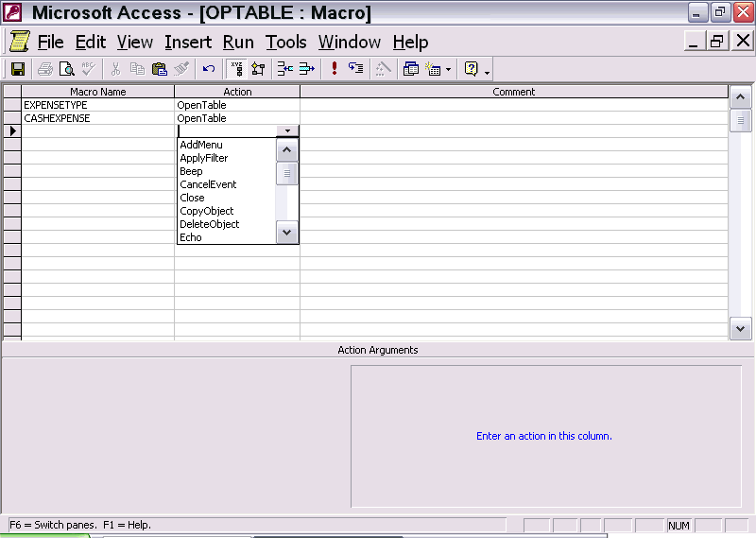Click the Spelling check icon
Screen dimensions: 756x538
click(89, 69)
